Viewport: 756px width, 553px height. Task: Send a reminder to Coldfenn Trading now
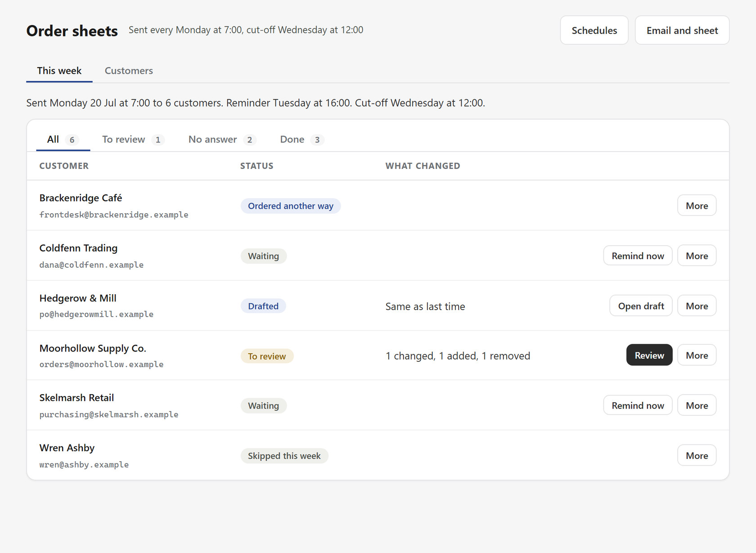[638, 256]
